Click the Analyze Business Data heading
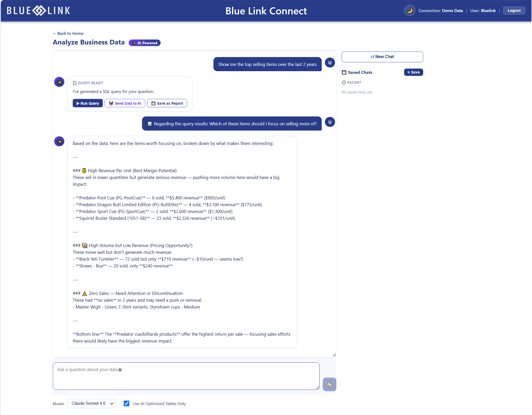 coord(89,42)
